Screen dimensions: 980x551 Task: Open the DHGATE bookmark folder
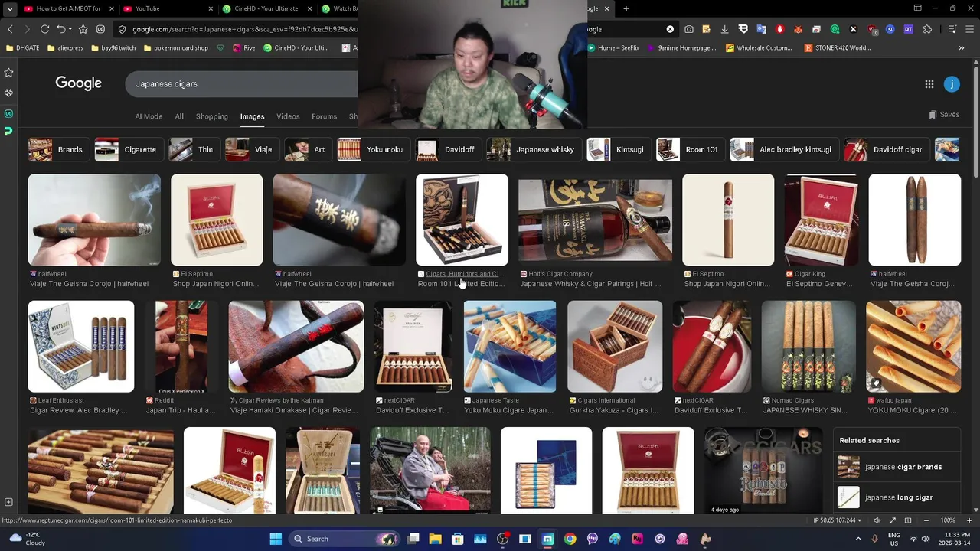pos(22,47)
